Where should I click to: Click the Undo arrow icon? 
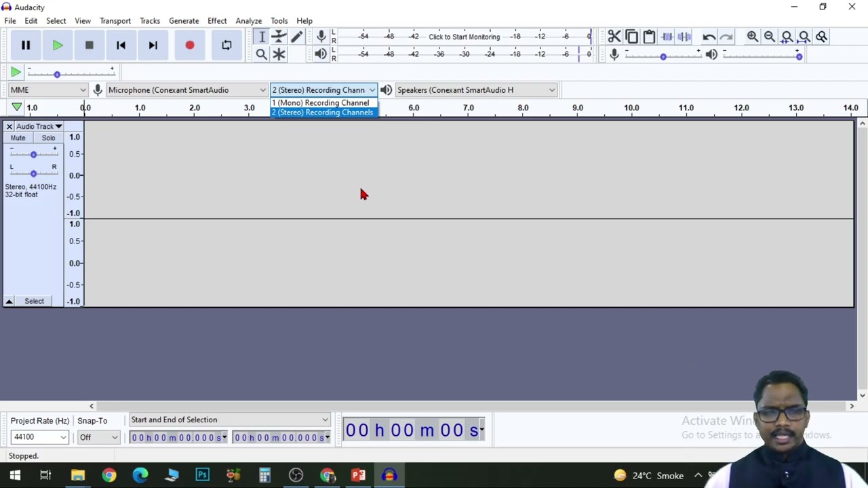click(709, 37)
